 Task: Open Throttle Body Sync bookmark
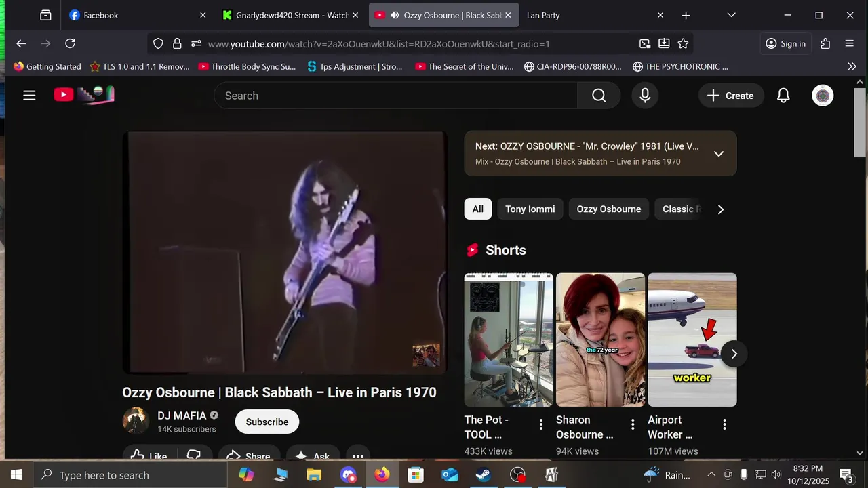coord(247,66)
